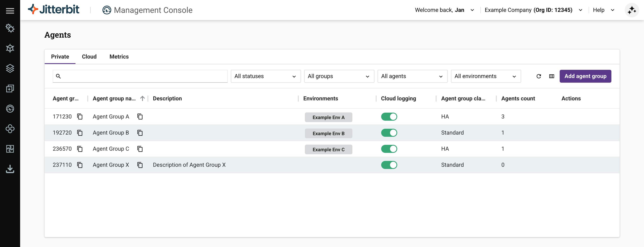
Task: Open the Metrics tab
Action: click(119, 57)
